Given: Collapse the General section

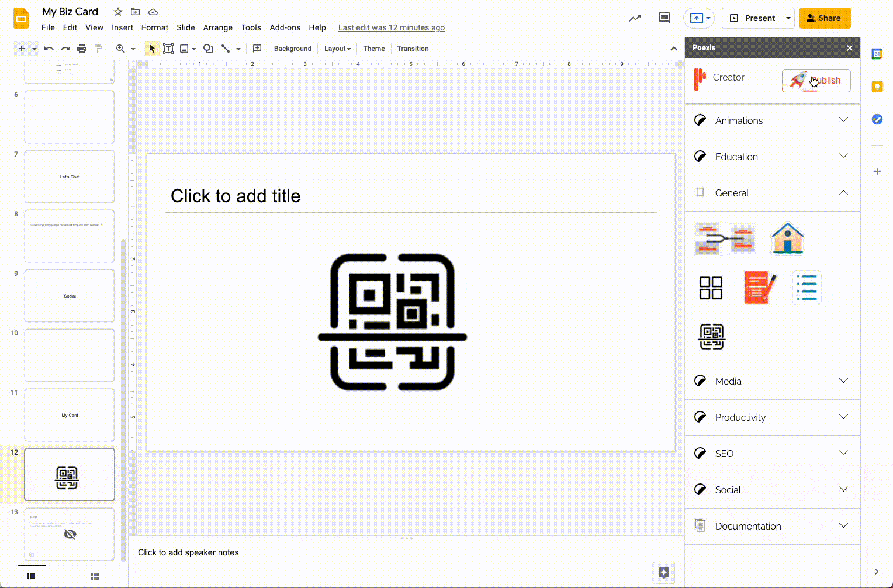Looking at the screenshot, I should pyautogui.click(x=772, y=193).
